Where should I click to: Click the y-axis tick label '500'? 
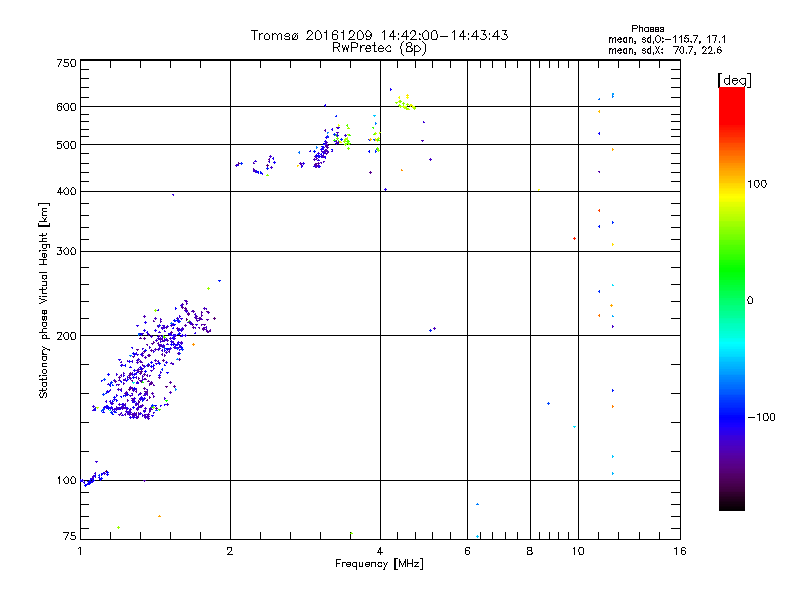click(66, 145)
